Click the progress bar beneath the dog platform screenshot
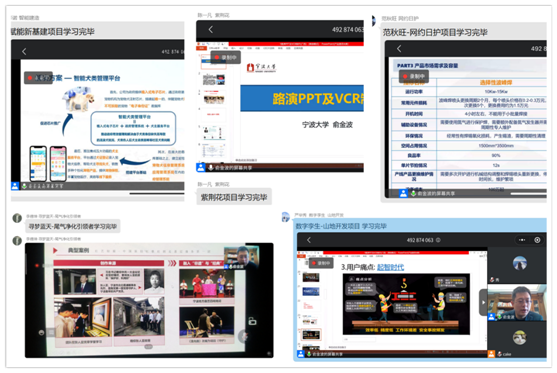The height and width of the screenshot is (373, 557). [x=157, y=194]
